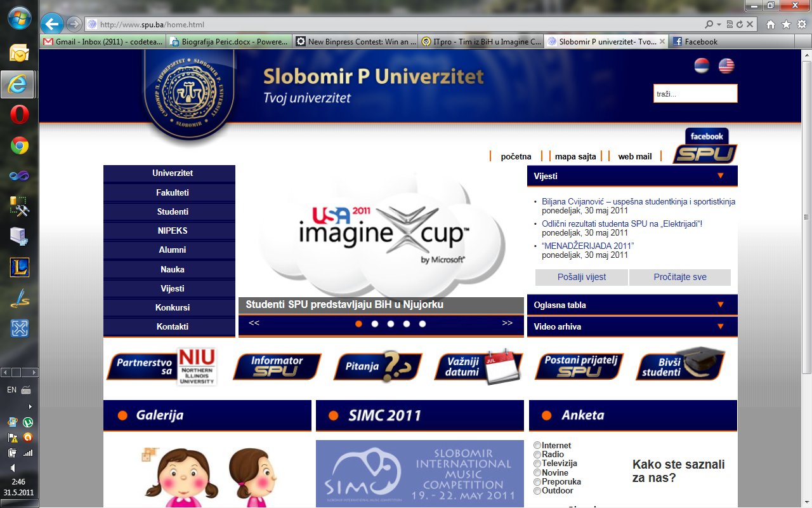Click the browser back arrow button
Screen dimensions: 812x508
click(x=52, y=24)
